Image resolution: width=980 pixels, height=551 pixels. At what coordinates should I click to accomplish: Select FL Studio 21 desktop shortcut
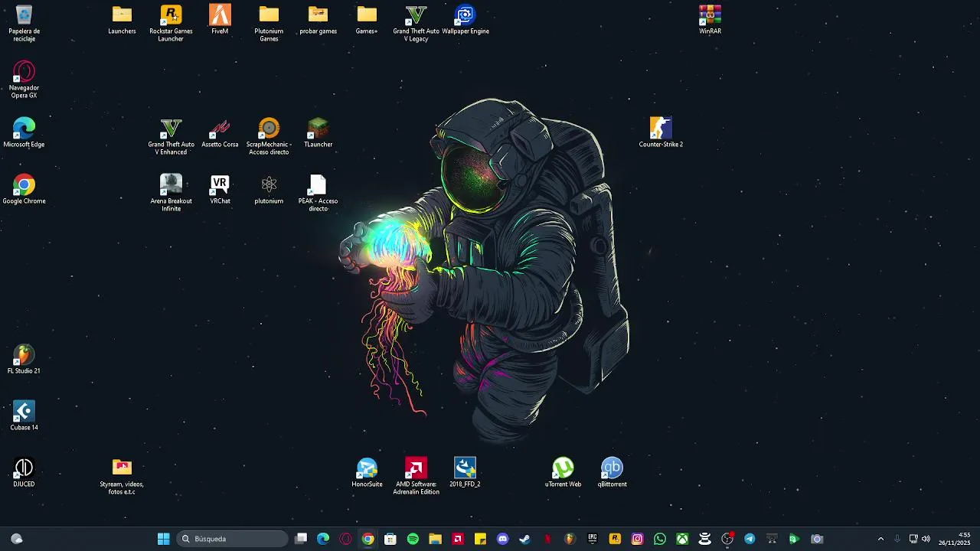tap(24, 359)
